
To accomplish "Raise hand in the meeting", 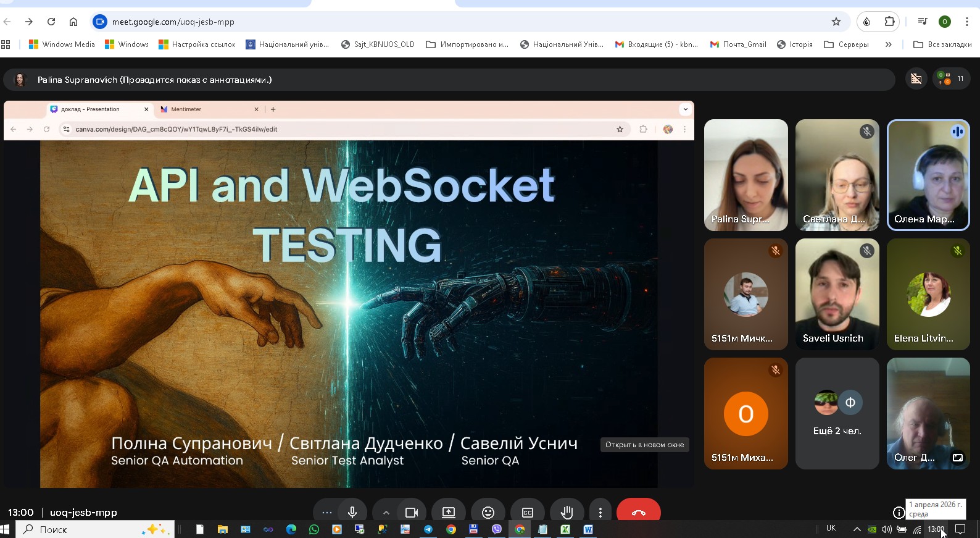I will pos(567,512).
